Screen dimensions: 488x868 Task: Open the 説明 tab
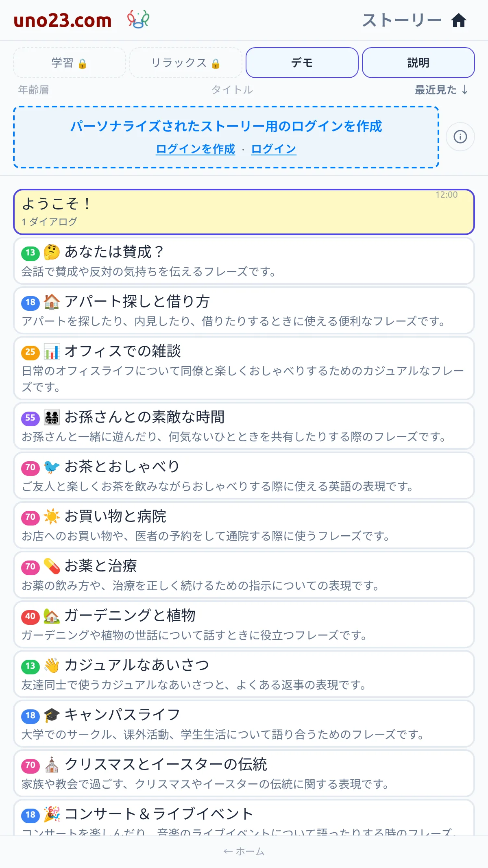(418, 63)
